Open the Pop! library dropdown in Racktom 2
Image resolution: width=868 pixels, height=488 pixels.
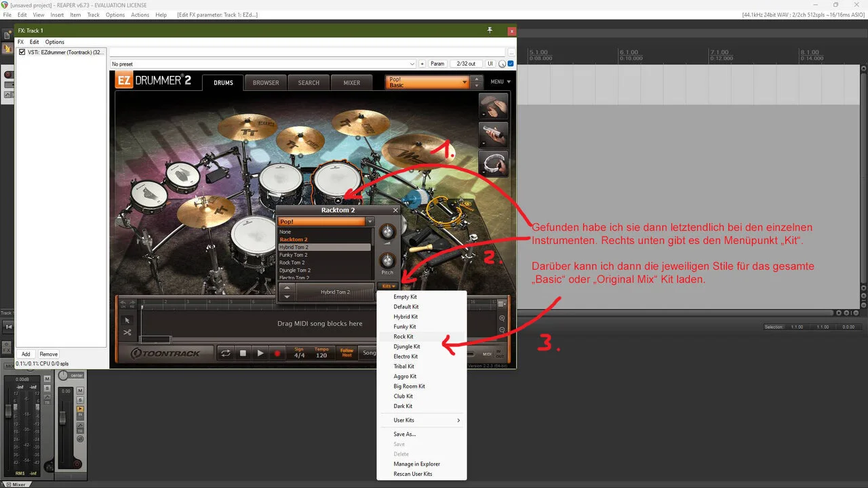click(x=326, y=222)
